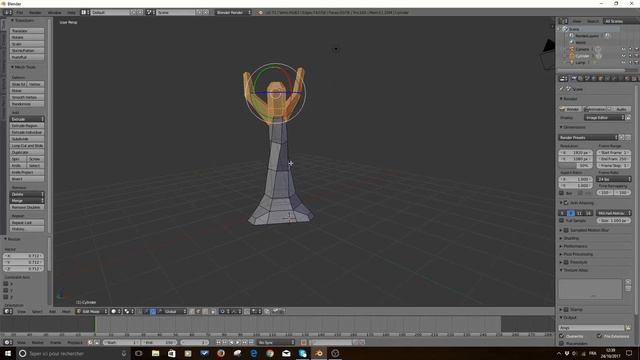Open Chrome from the taskbar

[270, 353]
